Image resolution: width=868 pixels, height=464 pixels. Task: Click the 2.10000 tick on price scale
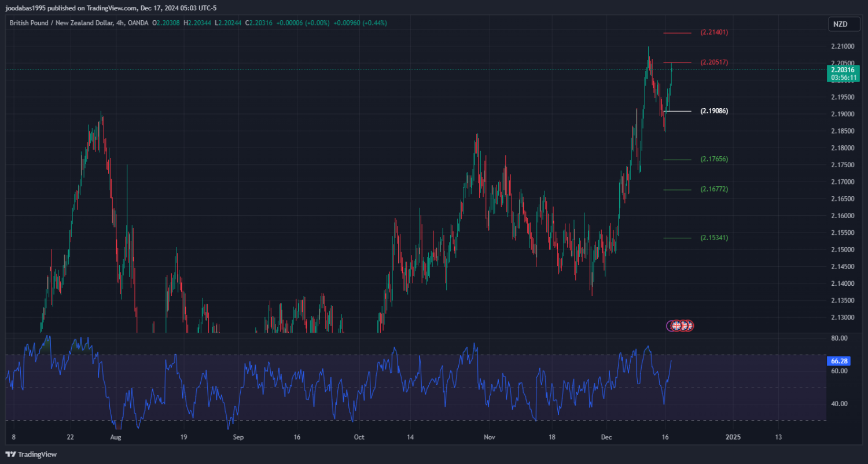click(843, 46)
